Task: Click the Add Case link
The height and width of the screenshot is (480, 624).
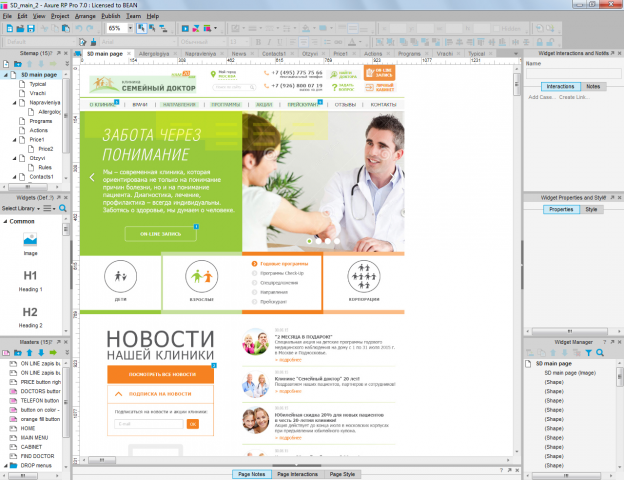Action: [x=540, y=97]
